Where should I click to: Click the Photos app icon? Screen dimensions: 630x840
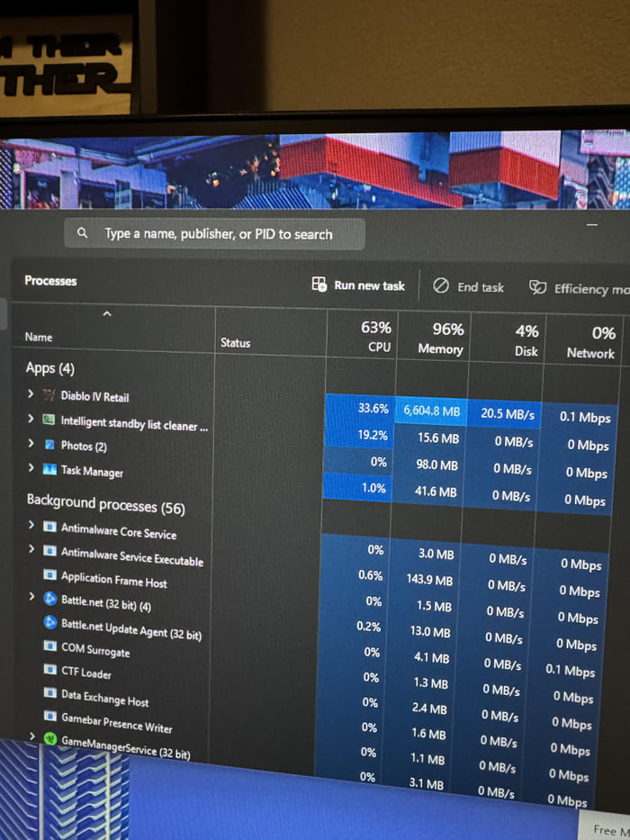50,446
